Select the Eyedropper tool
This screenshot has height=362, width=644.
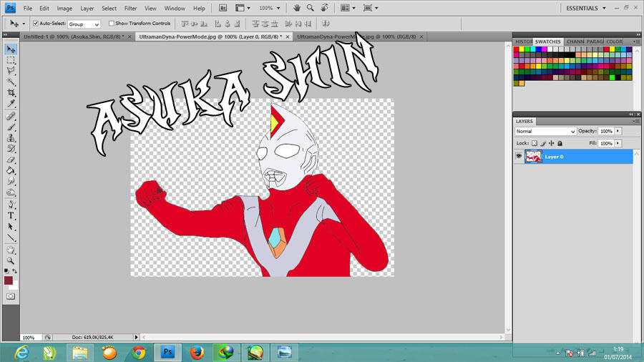11,104
